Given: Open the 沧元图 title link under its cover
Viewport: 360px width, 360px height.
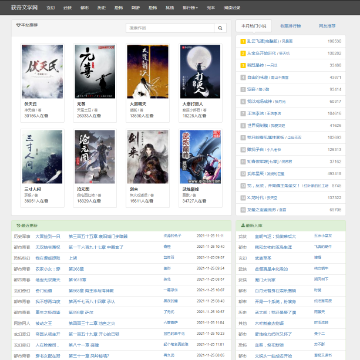Looking at the screenshot, I should click(83, 189).
